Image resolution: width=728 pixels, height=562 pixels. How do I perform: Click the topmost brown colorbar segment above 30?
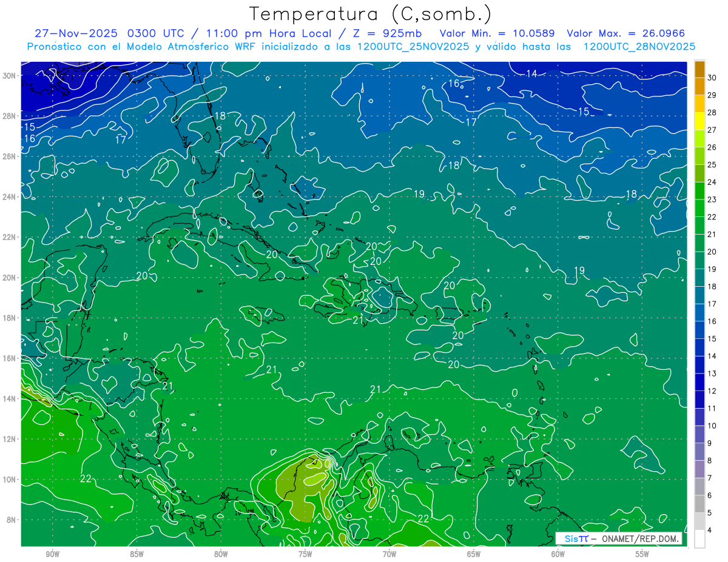(x=699, y=69)
